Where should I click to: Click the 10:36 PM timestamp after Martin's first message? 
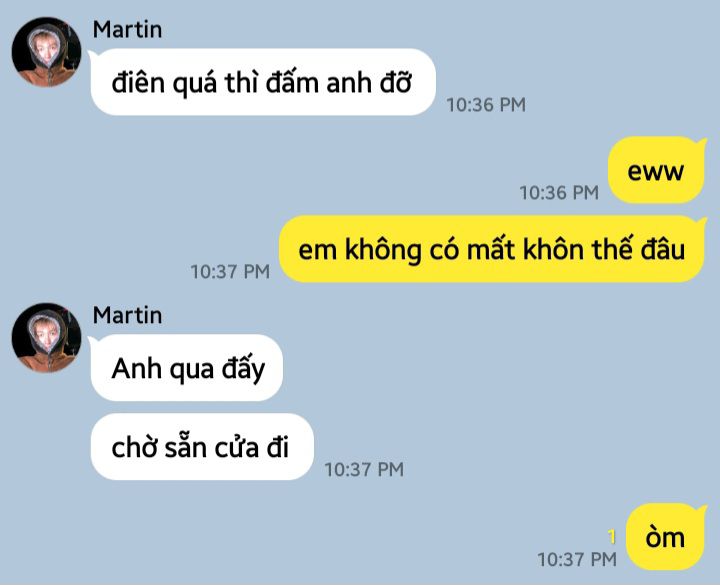coord(486,105)
